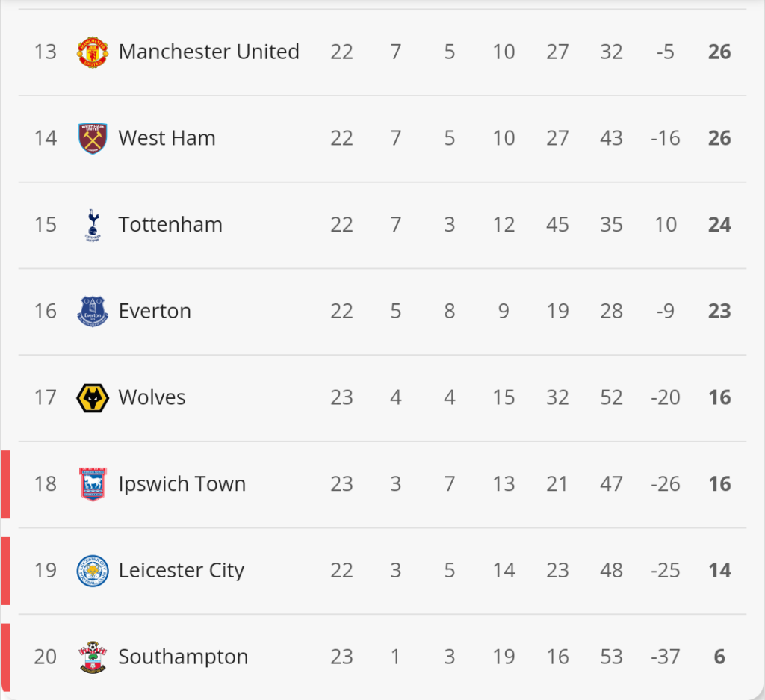
Task: Click the Wolves wolf-head crest icon
Action: [x=93, y=398]
